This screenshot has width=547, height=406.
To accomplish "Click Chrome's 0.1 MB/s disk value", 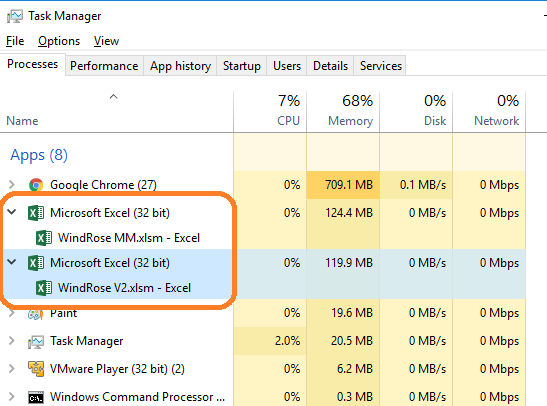I will (423, 185).
